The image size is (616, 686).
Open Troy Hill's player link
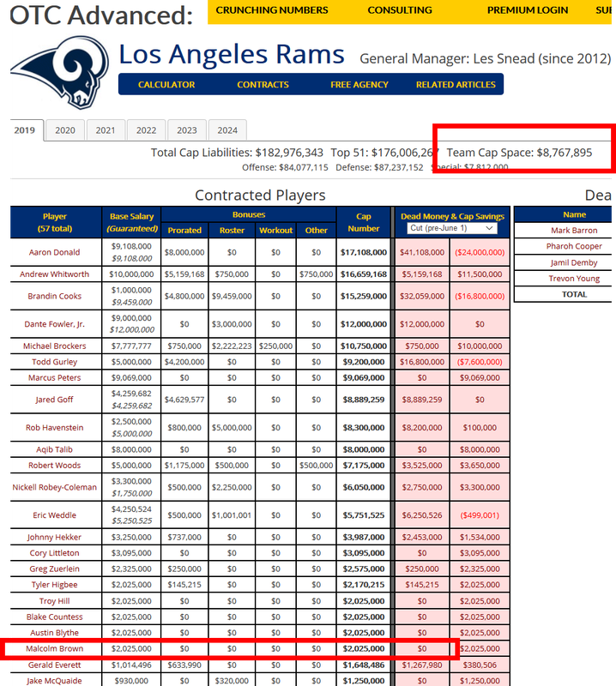pos(54,601)
